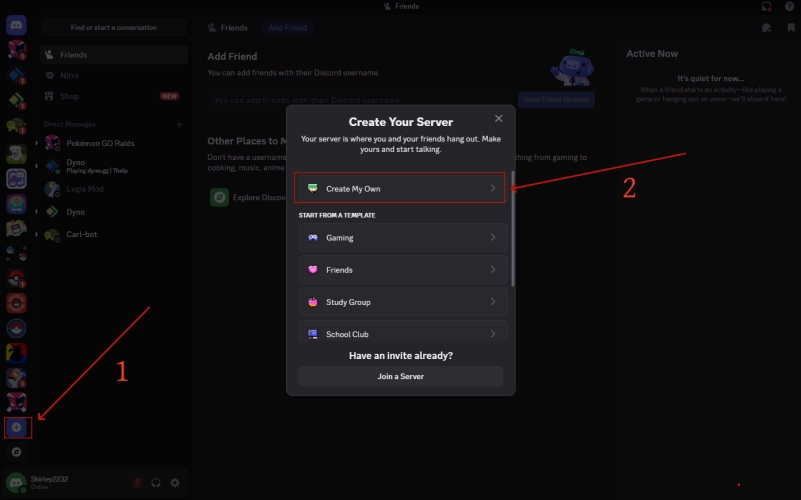Open the Poké Ball server icon with dark ring
Viewport: 801px width, 500px height.
(16, 328)
